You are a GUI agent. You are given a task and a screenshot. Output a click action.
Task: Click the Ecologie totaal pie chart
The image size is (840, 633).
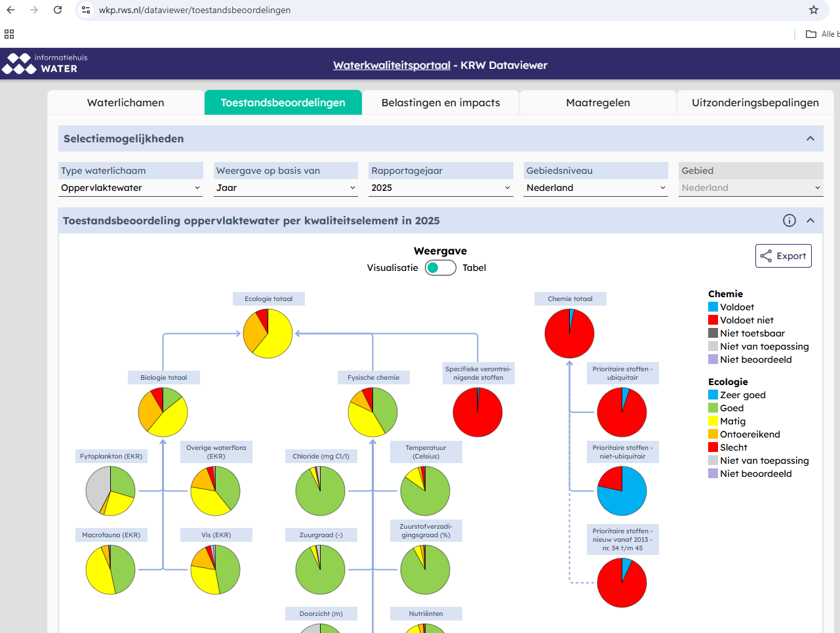(268, 333)
